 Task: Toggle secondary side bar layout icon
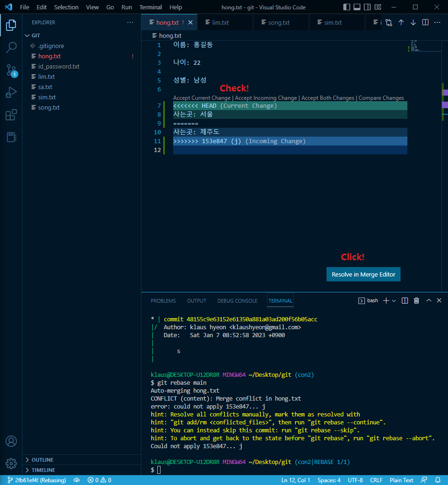[x=367, y=7]
